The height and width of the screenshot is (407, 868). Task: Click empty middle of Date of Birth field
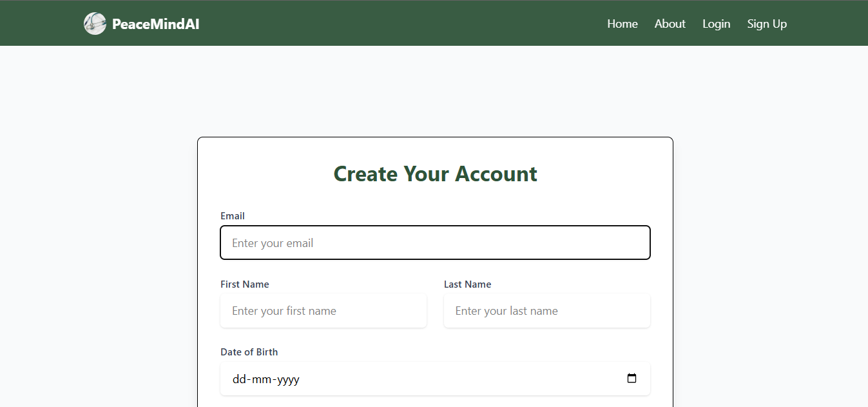click(451, 379)
